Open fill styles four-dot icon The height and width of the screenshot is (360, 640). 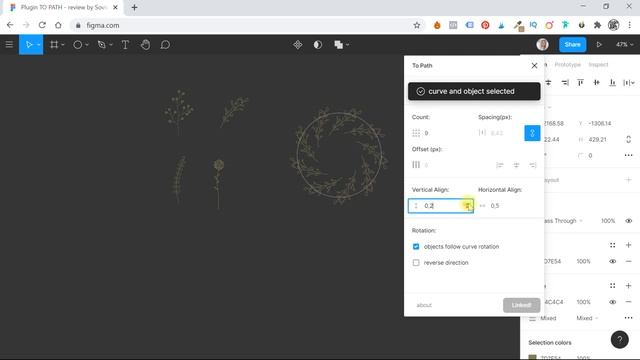(x=613, y=245)
